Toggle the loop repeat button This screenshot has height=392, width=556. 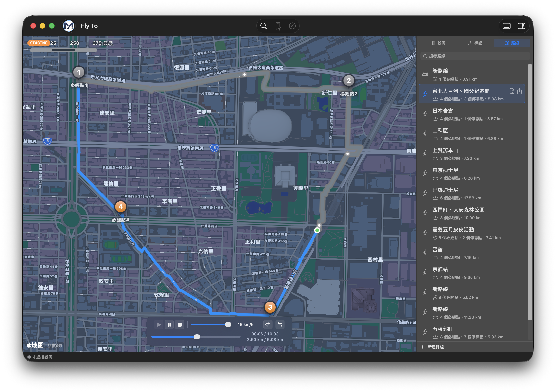268,325
